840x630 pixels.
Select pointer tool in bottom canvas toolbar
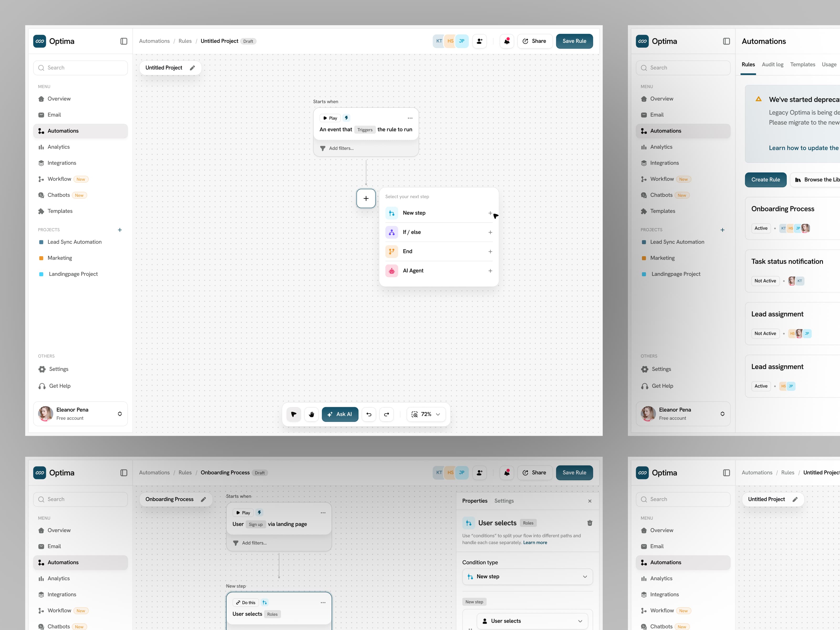click(294, 414)
